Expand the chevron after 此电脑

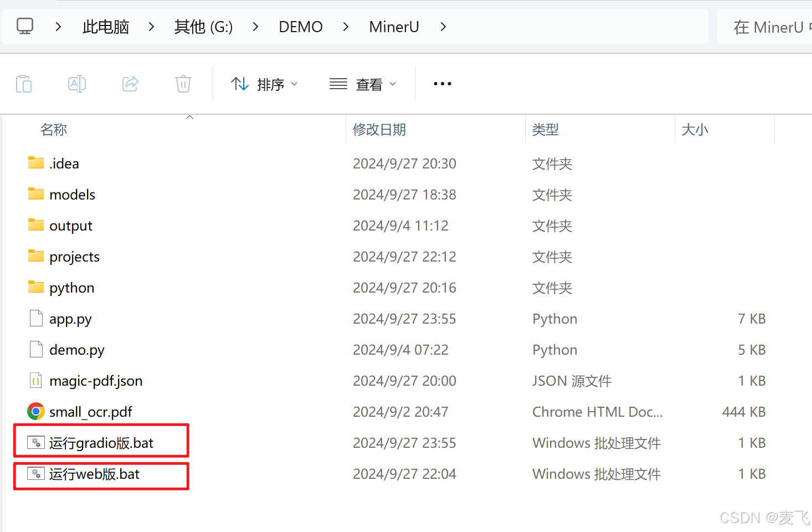[151, 27]
